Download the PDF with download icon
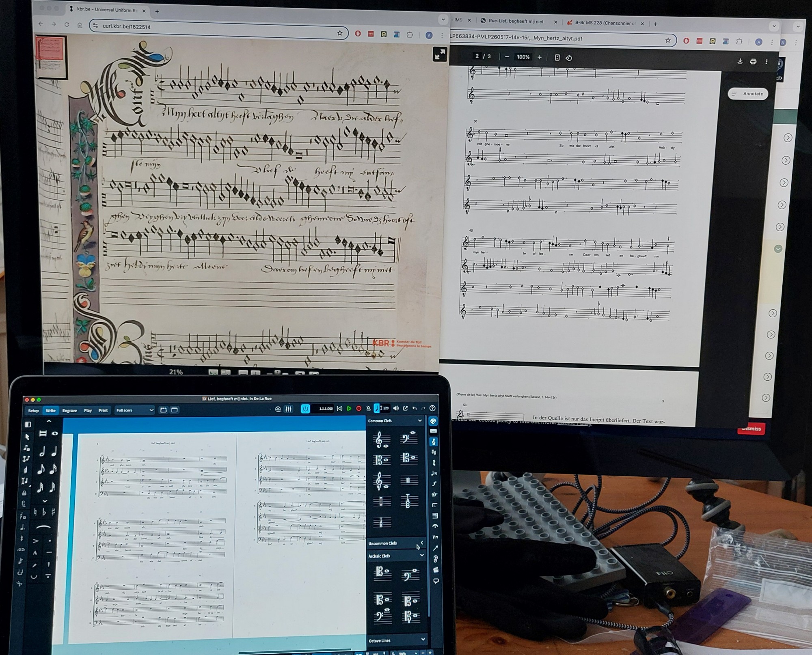The height and width of the screenshot is (655, 812). click(740, 61)
